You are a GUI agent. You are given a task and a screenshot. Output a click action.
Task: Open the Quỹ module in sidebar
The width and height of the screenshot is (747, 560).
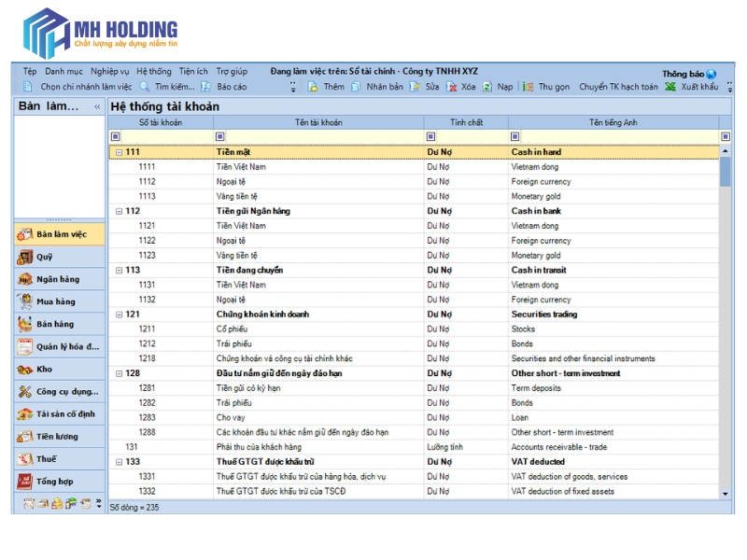60,258
